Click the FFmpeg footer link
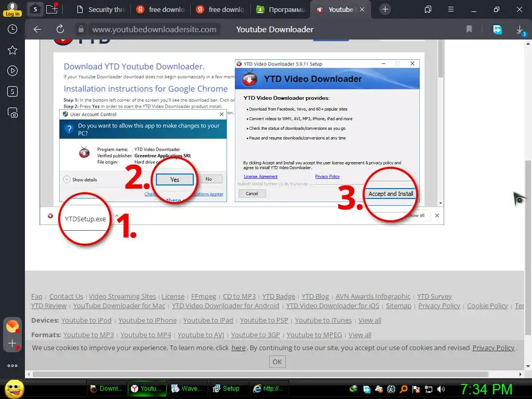The height and width of the screenshot is (399, 532). 204,297
